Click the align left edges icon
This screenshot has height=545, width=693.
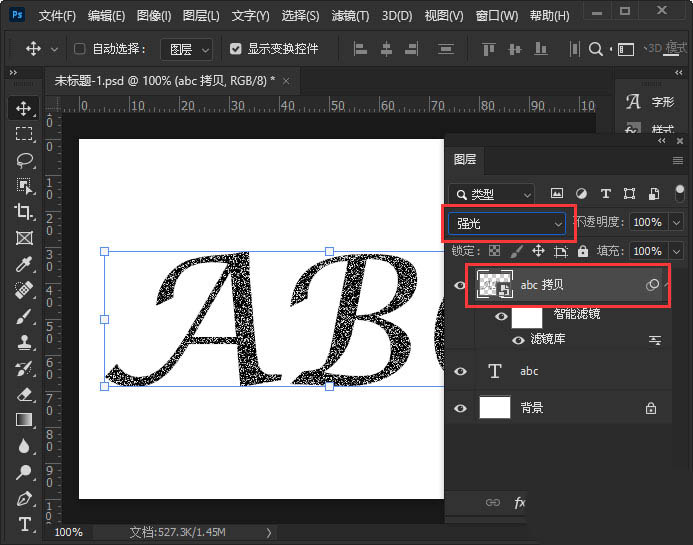point(360,49)
